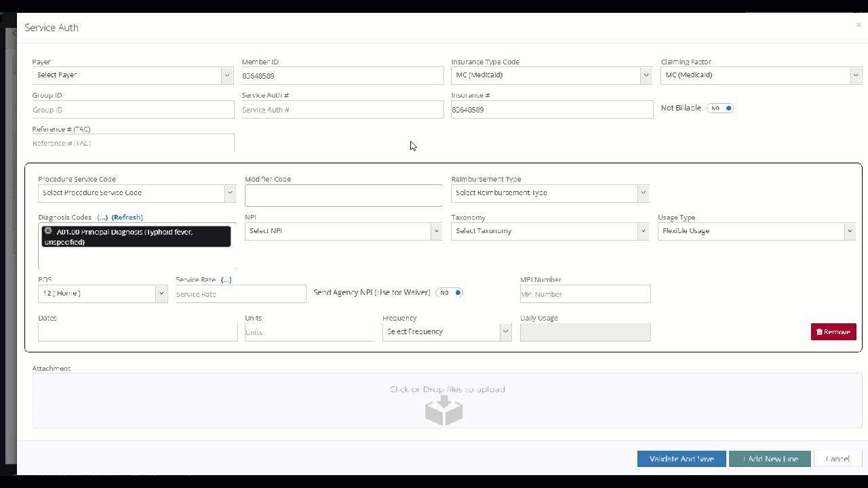Expand the Usage Type dropdown
The width and height of the screenshot is (868, 488).
[756, 231]
